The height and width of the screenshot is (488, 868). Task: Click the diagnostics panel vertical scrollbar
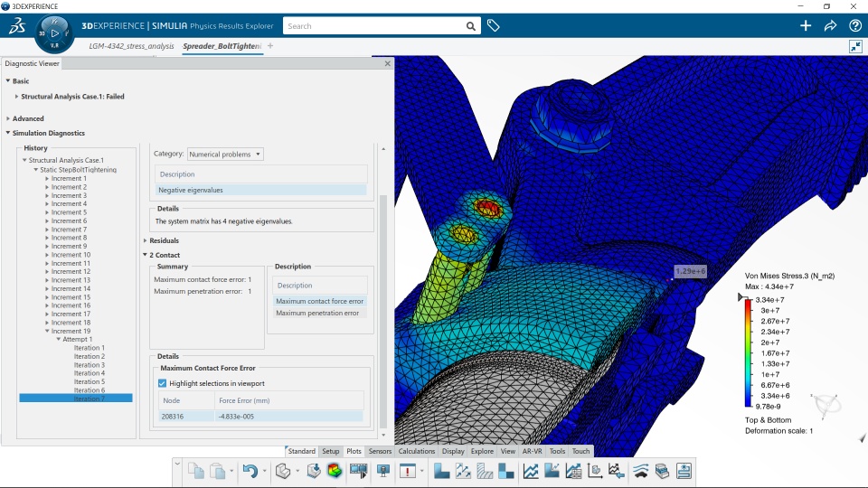point(383,310)
